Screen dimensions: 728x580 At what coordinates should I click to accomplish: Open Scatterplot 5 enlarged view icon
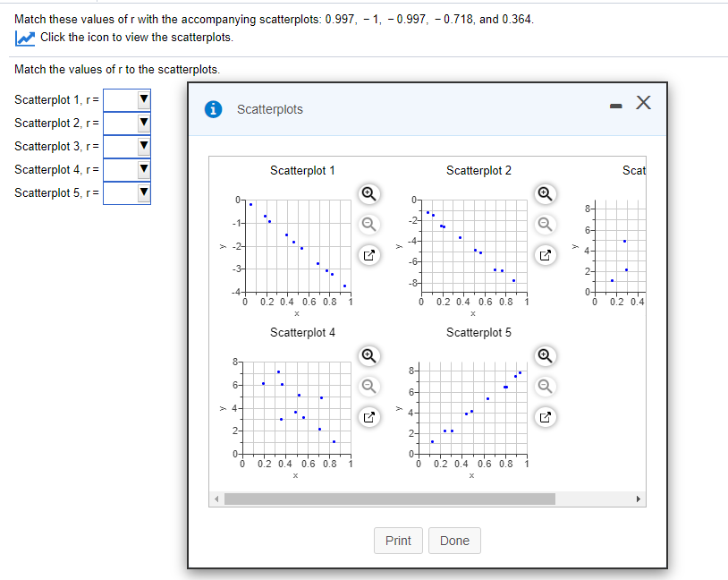(546, 416)
